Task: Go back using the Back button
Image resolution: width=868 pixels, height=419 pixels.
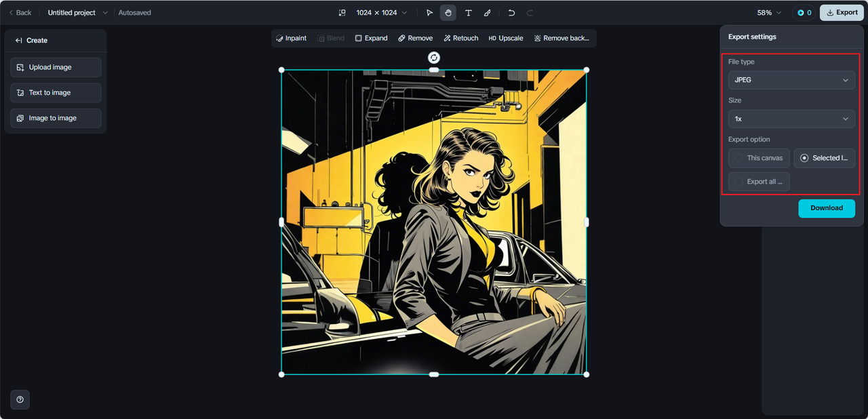Action: [20, 13]
